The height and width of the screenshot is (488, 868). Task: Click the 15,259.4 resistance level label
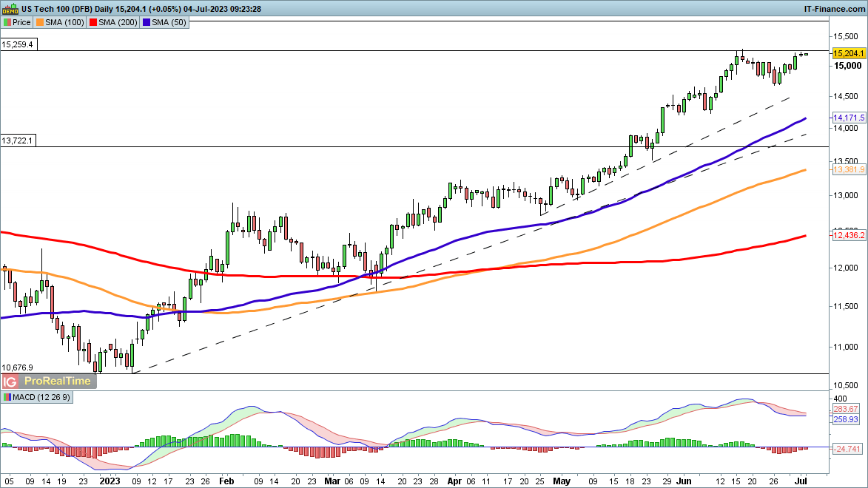pyautogui.click(x=18, y=44)
